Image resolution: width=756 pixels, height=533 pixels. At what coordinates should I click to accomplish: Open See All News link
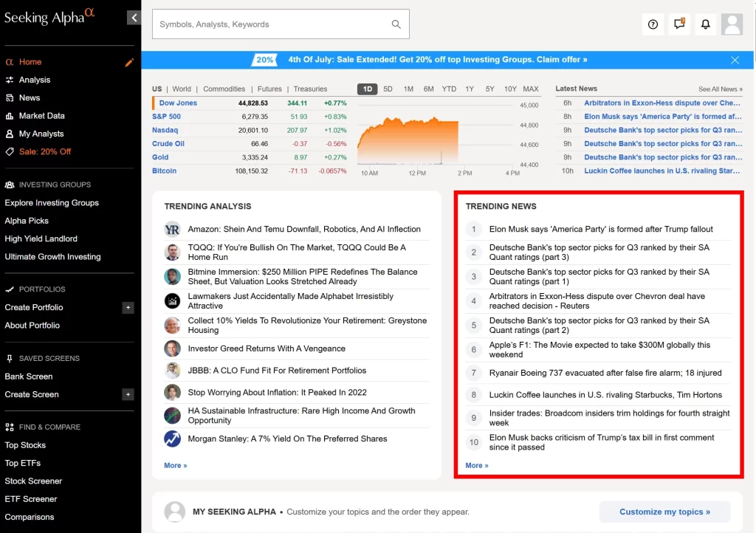720,89
